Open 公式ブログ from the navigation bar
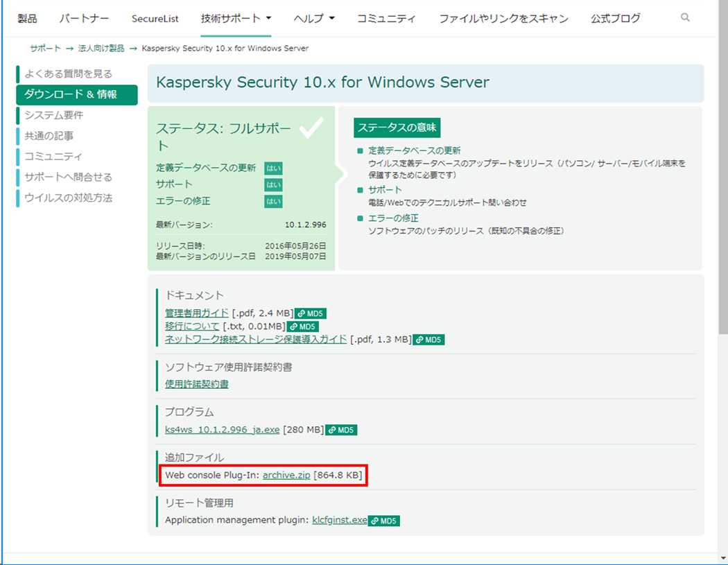Viewport: 728px width, 565px height. (614, 18)
